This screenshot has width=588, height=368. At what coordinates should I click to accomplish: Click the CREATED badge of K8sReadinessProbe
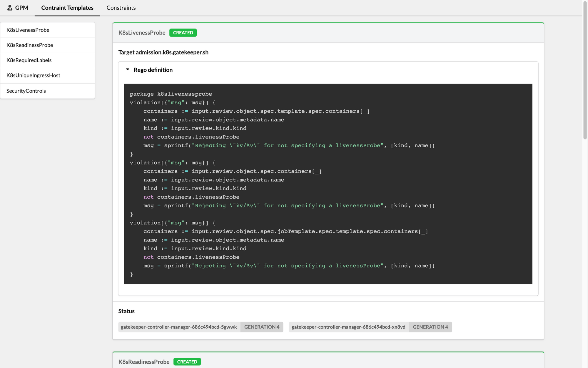pos(187,362)
